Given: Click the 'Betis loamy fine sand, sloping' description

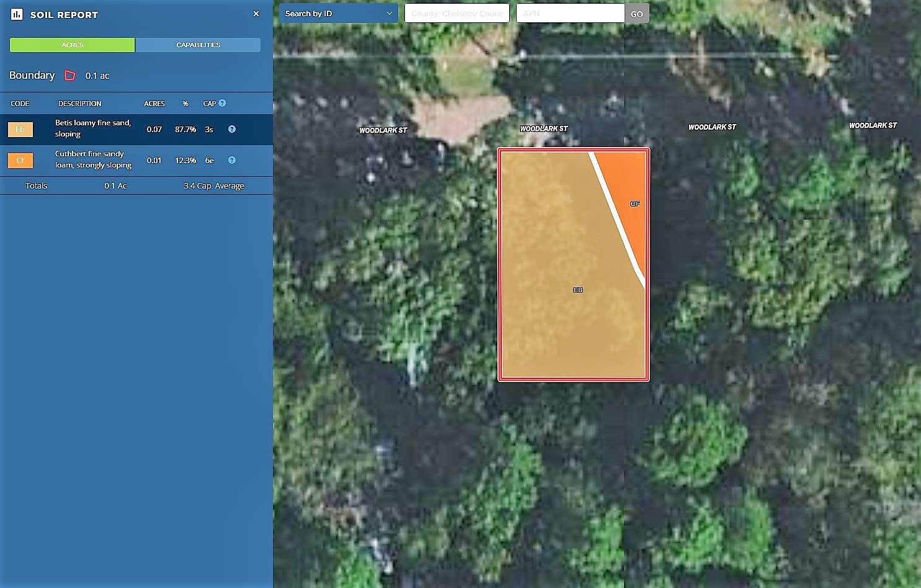Looking at the screenshot, I should (x=93, y=128).
